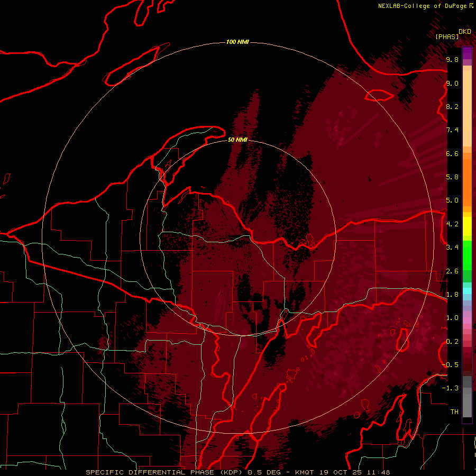Click the -1.3 value on the color scale
The height and width of the screenshot is (476, 476).
pyautogui.click(x=450, y=388)
